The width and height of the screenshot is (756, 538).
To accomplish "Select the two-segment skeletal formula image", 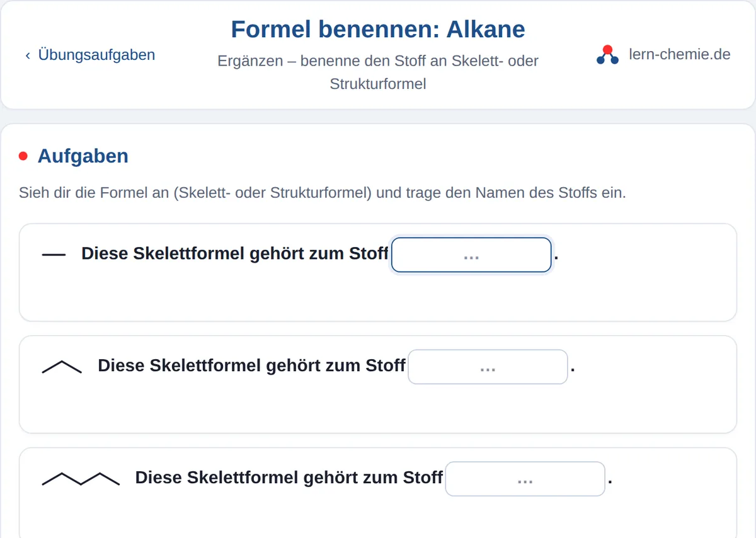I will [62, 367].
